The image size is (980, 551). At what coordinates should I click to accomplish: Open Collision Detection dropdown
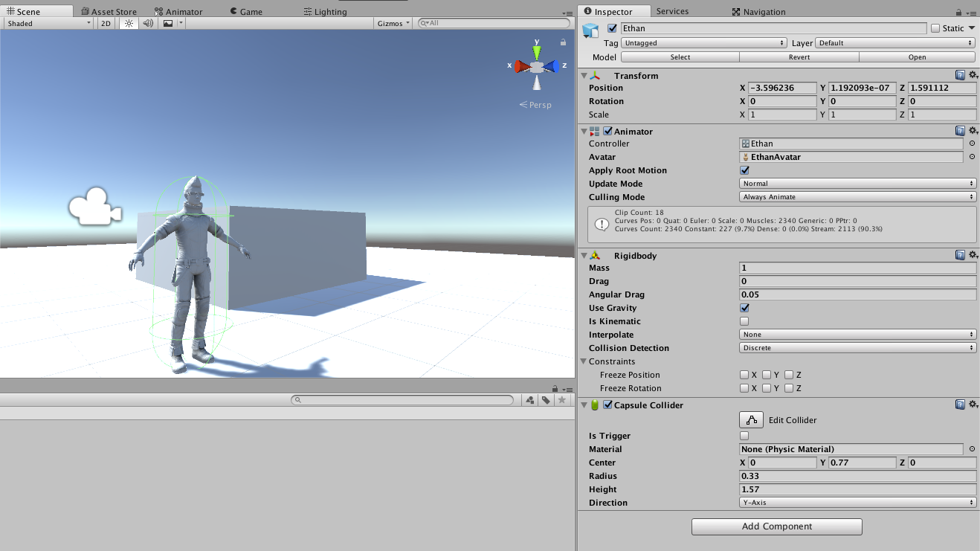tap(858, 348)
